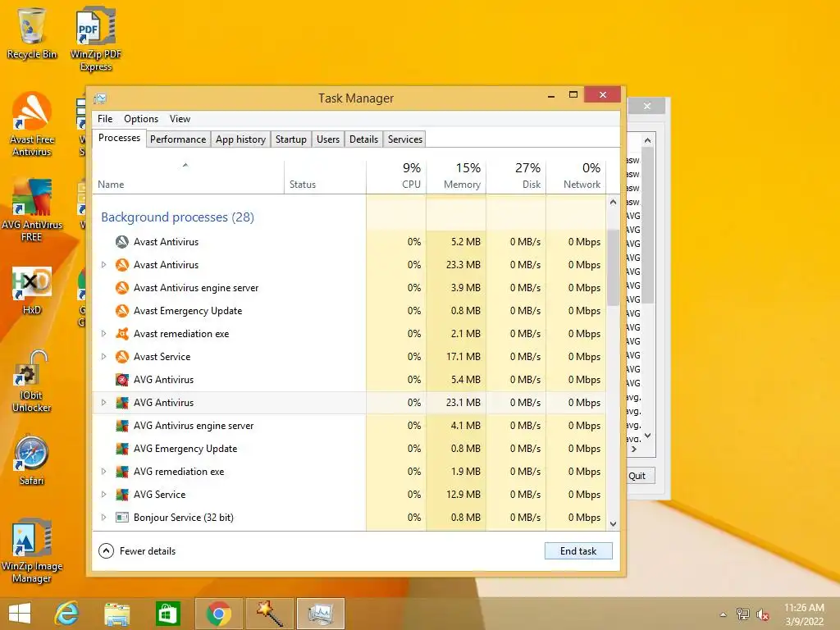Click the AVG Antivirus 5.4 MB row icon
This screenshot has width=840, height=630.
(x=122, y=380)
